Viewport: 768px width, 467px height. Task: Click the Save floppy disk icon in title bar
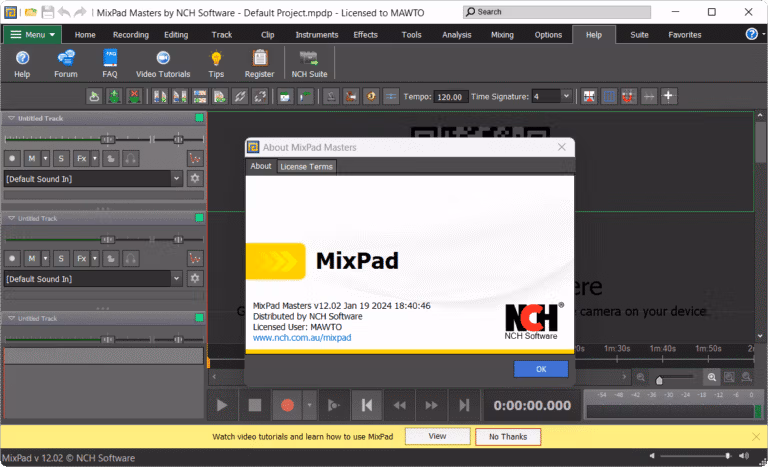point(48,12)
